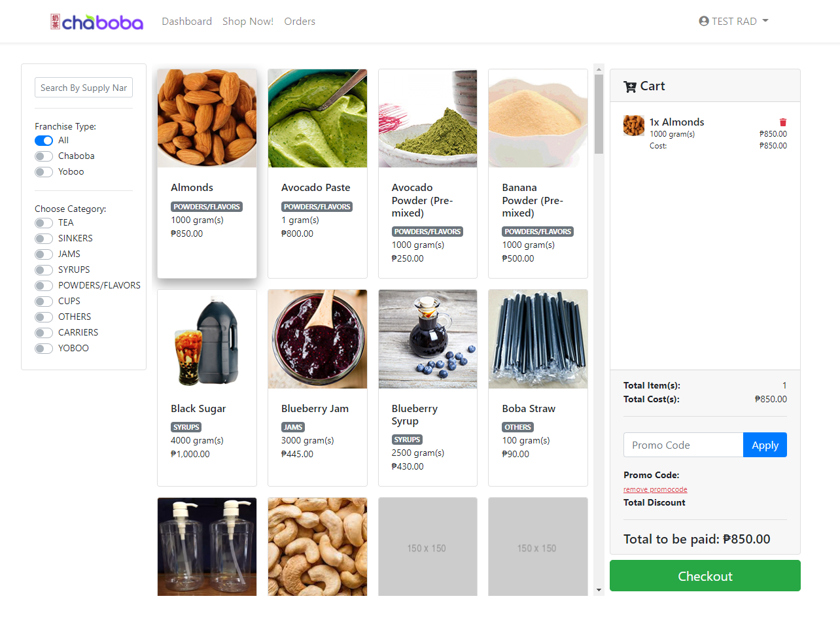Disable the All franchise type toggle
The height and width of the screenshot is (624, 840).
pyautogui.click(x=44, y=141)
